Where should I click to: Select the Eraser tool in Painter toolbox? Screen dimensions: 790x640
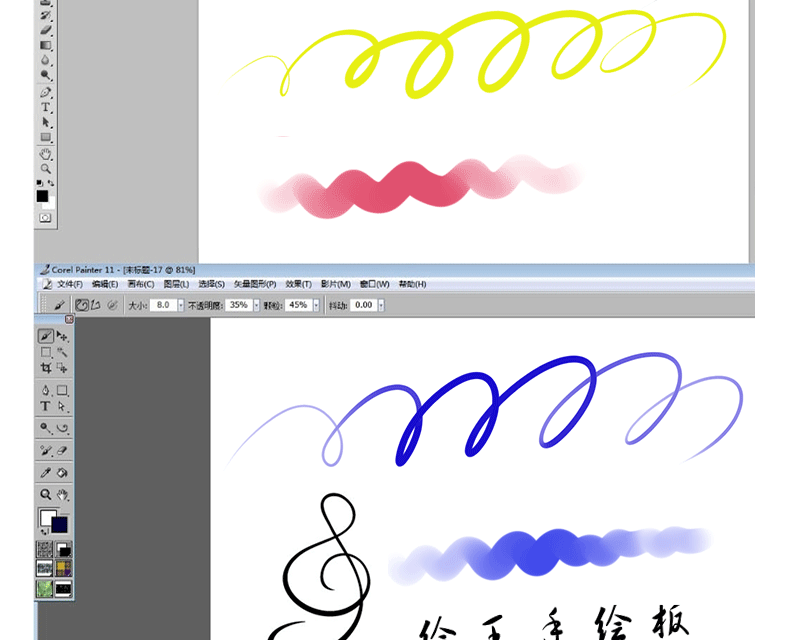click(x=62, y=451)
